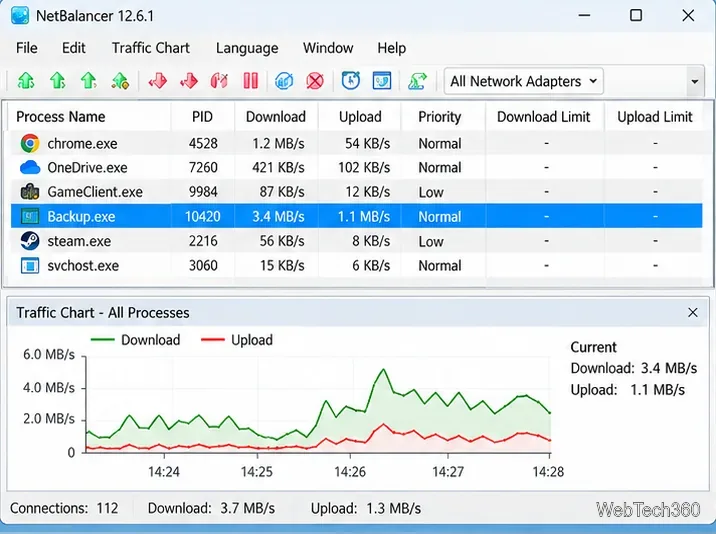Click the 15 KB/s download for svchost.exe

pos(282,265)
